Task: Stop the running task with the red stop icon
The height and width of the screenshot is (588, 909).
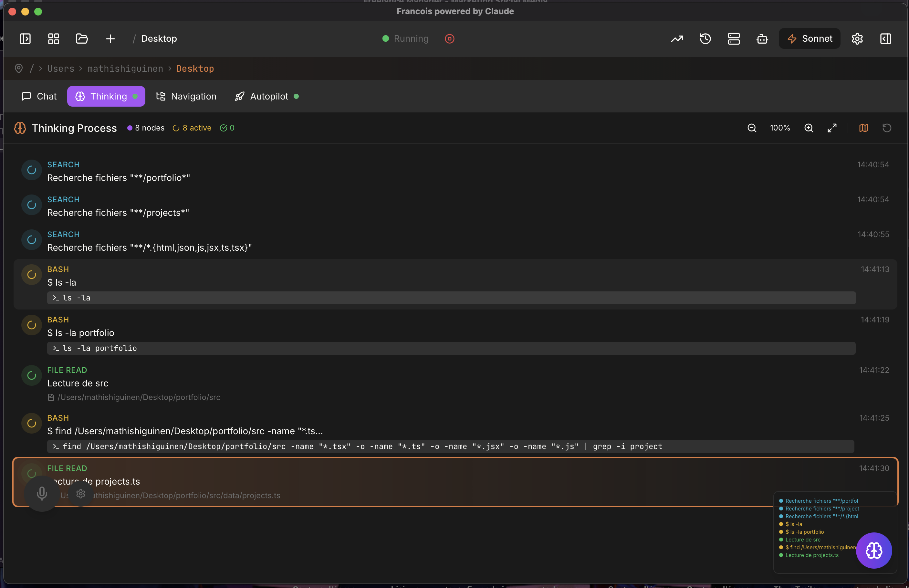Action: pos(449,38)
